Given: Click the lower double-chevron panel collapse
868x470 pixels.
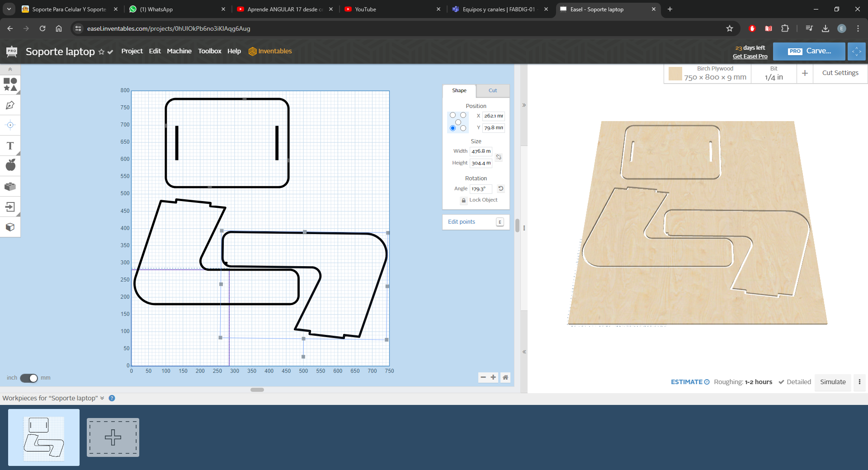Looking at the screenshot, I should [524, 352].
